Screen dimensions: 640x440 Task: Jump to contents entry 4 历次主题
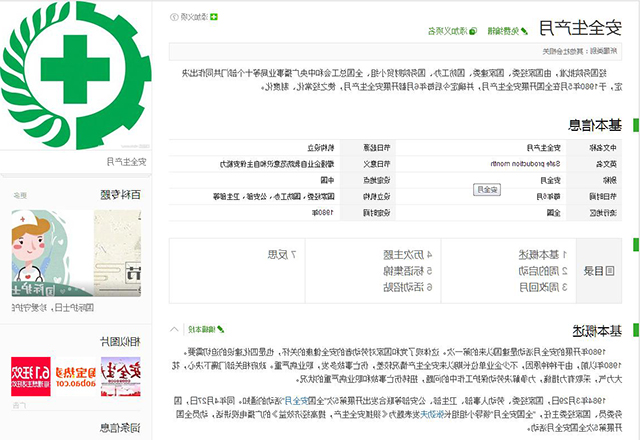pos(407,255)
